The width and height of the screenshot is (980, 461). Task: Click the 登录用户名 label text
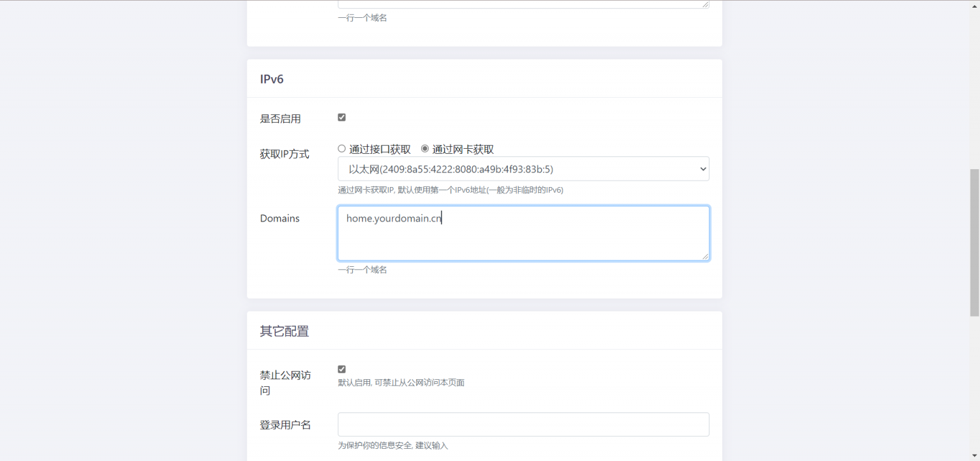coord(285,425)
